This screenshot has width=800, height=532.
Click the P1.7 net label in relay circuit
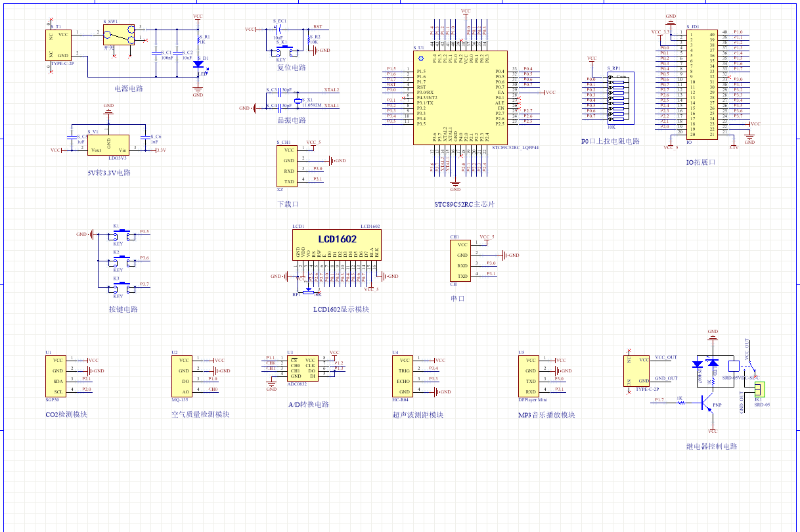pos(659,399)
